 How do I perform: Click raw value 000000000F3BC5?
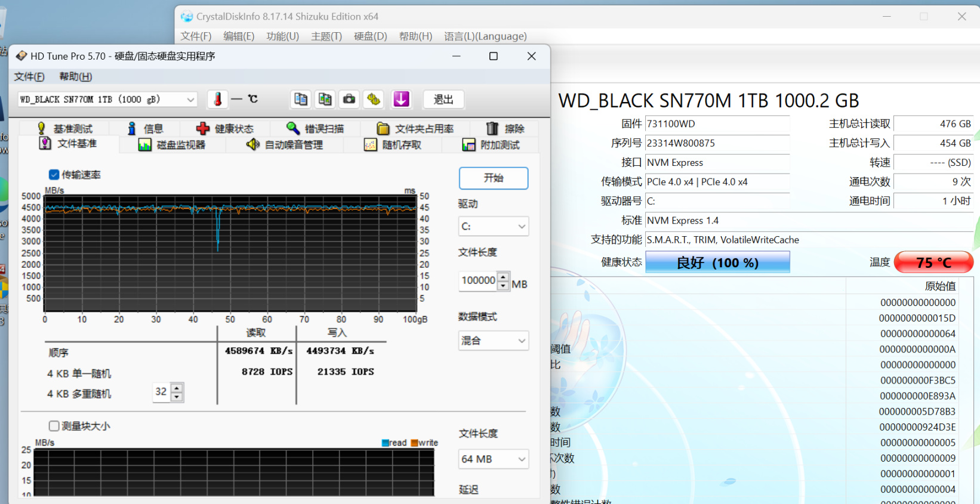pyautogui.click(x=918, y=381)
